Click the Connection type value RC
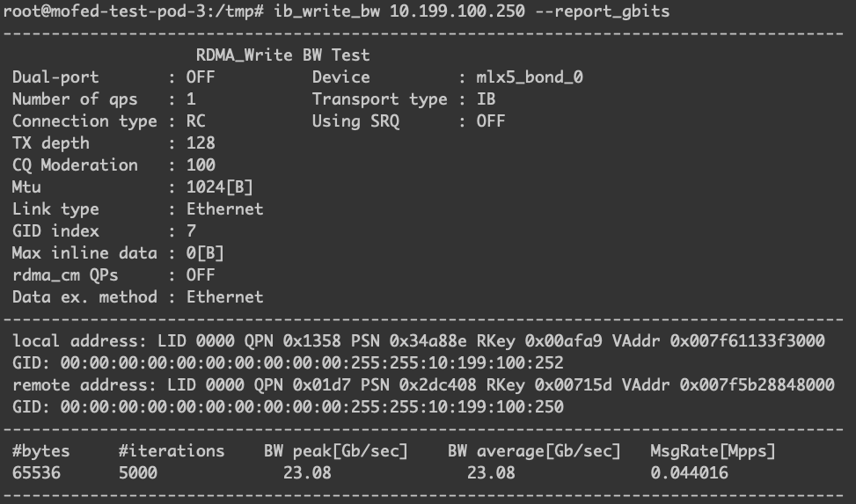856x504 pixels. pyautogui.click(x=195, y=121)
